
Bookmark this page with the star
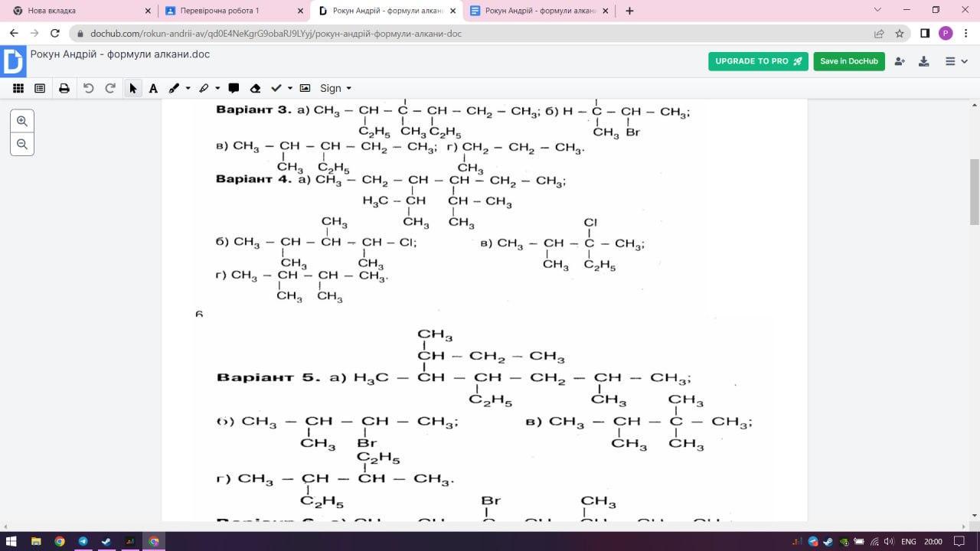coord(900,34)
